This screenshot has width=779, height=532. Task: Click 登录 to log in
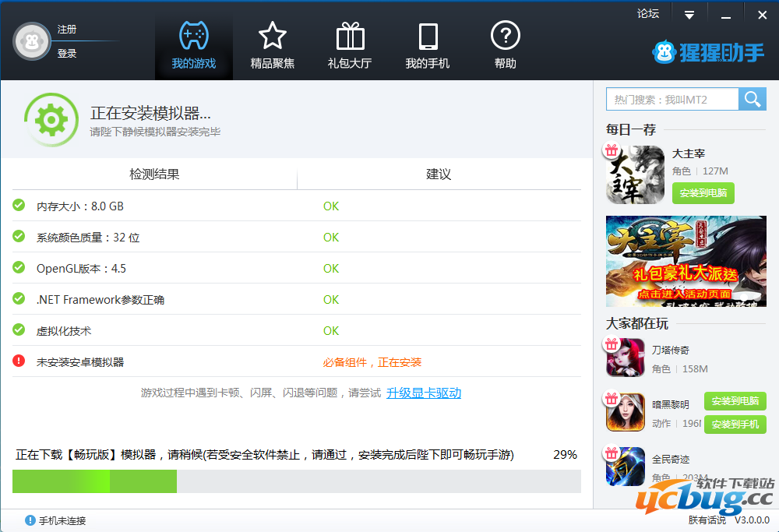[67, 53]
